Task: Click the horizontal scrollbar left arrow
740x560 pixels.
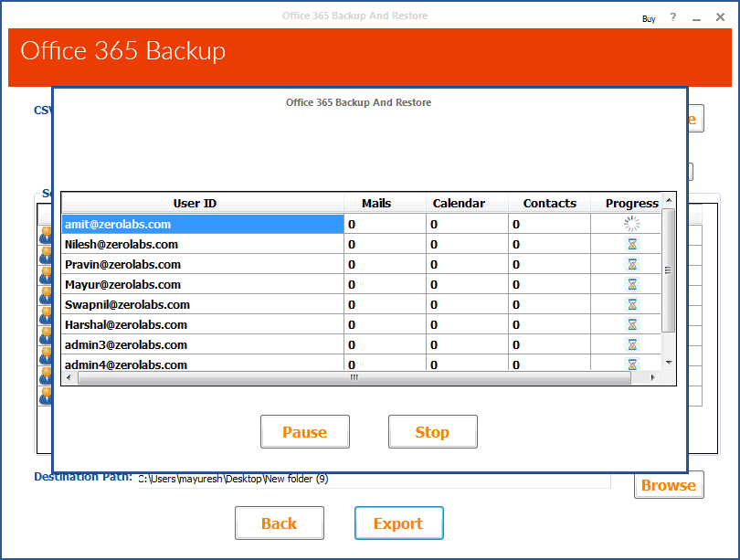Action: [x=69, y=377]
